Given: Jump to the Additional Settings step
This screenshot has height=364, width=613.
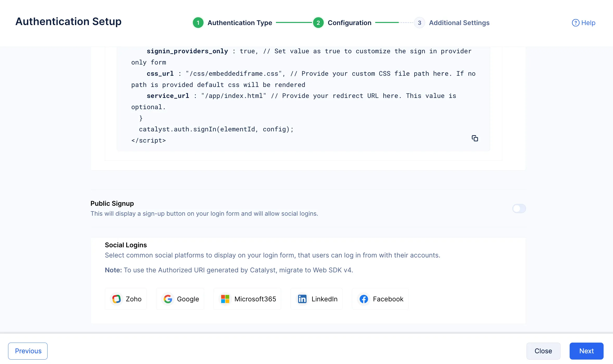Looking at the screenshot, I should [x=459, y=23].
